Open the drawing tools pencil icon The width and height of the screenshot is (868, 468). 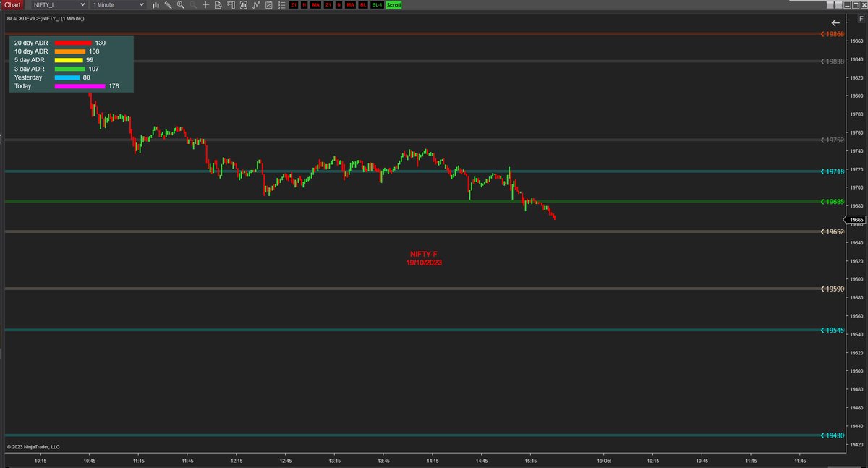tap(168, 4)
